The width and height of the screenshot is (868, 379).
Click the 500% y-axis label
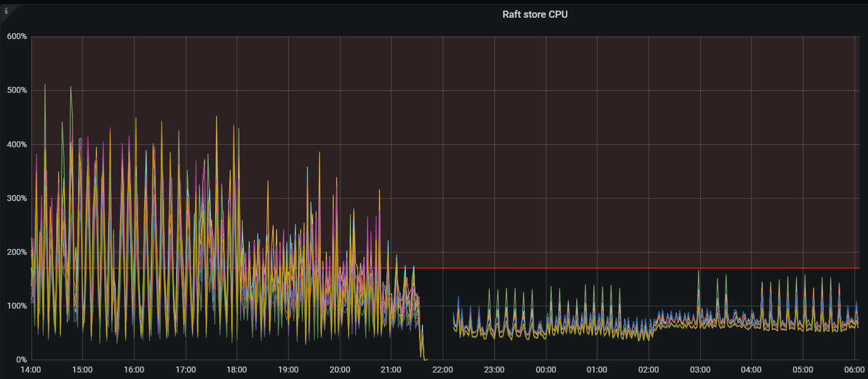click(17, 90)
